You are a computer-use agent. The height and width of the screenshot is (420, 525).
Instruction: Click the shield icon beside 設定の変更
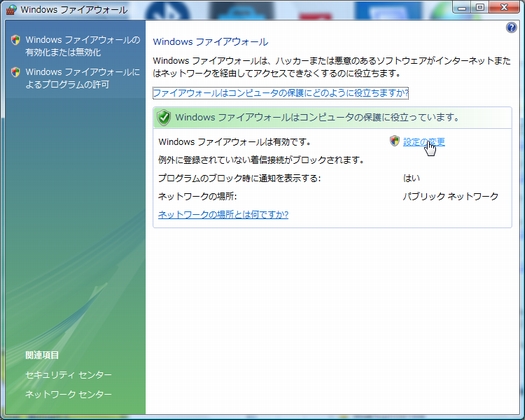click(395, 141)
